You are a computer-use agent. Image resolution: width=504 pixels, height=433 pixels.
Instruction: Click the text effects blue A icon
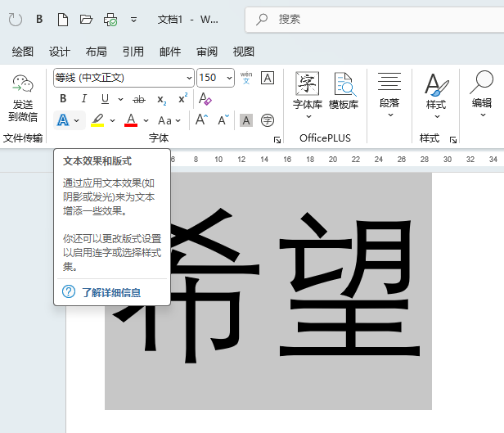pos(63,120)
